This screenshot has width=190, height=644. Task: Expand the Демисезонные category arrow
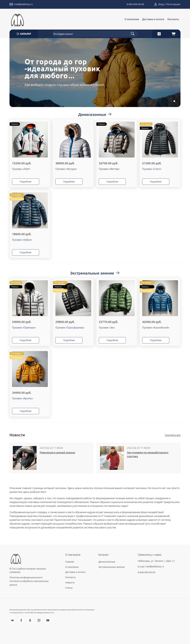click(x=110, y=114)
